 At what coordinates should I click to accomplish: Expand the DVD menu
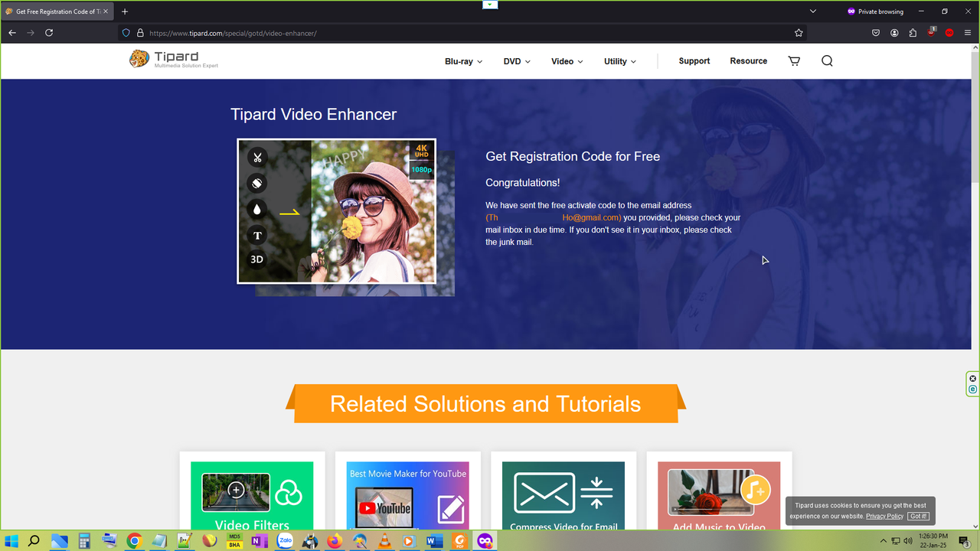click(x=517, y=61)
